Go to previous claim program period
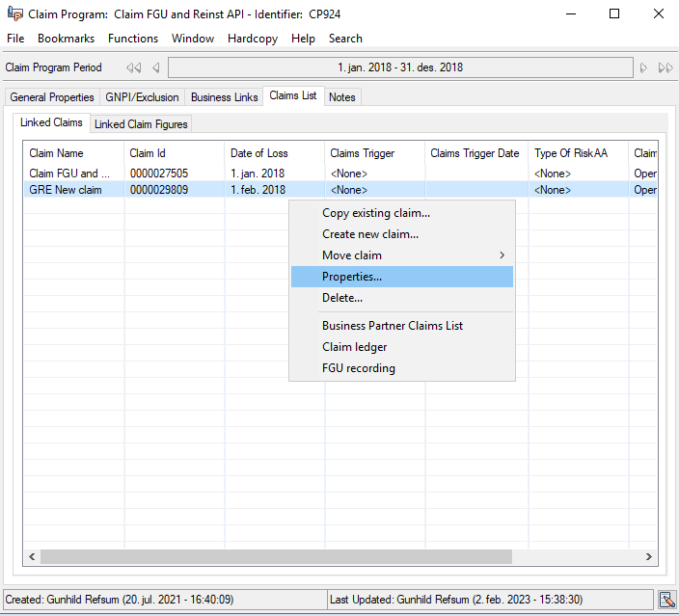The width and height of the screenshot is (679, 616). [x=155, y=68]
